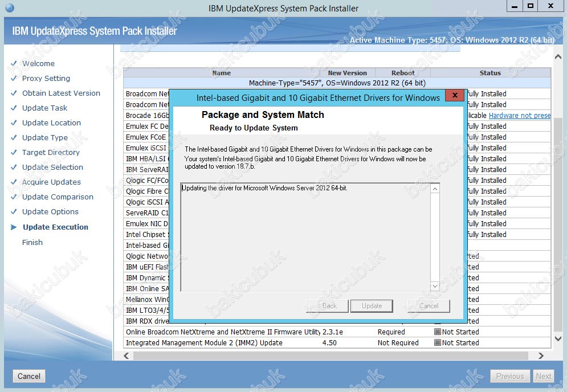
Task: Select the Brocade 16Gb row
Action: point(147,115)
